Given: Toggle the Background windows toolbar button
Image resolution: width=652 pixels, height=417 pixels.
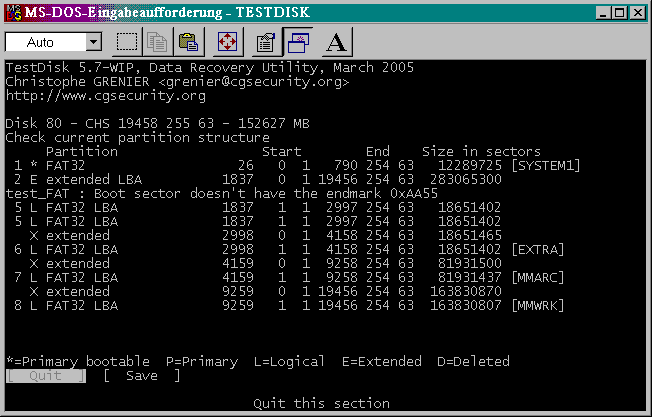Looking at the screenshot, I should [x=298, y=42].
